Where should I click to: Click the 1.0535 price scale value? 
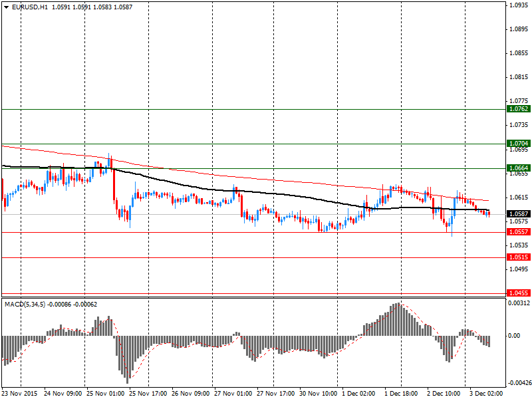click(519, 245)
